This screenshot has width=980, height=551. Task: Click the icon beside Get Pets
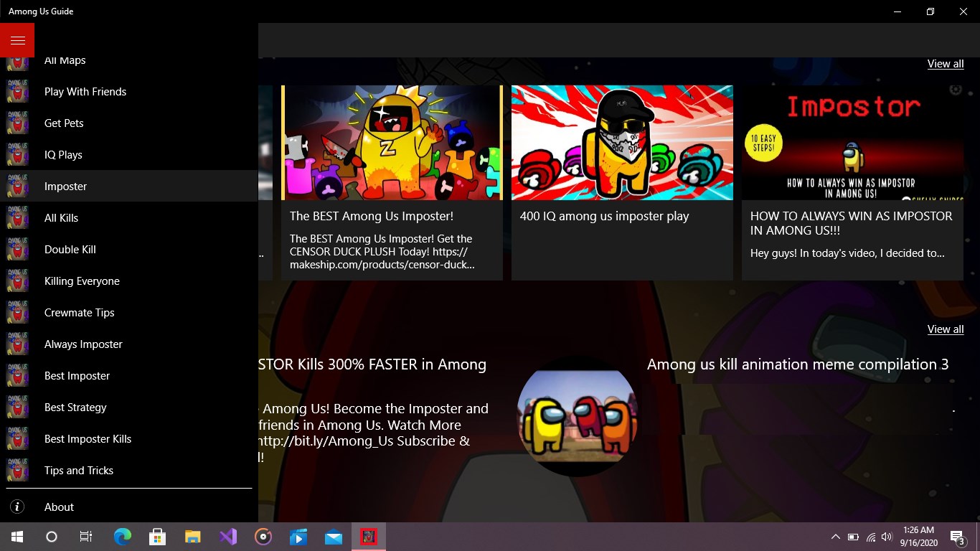click(x=17, y=123)
